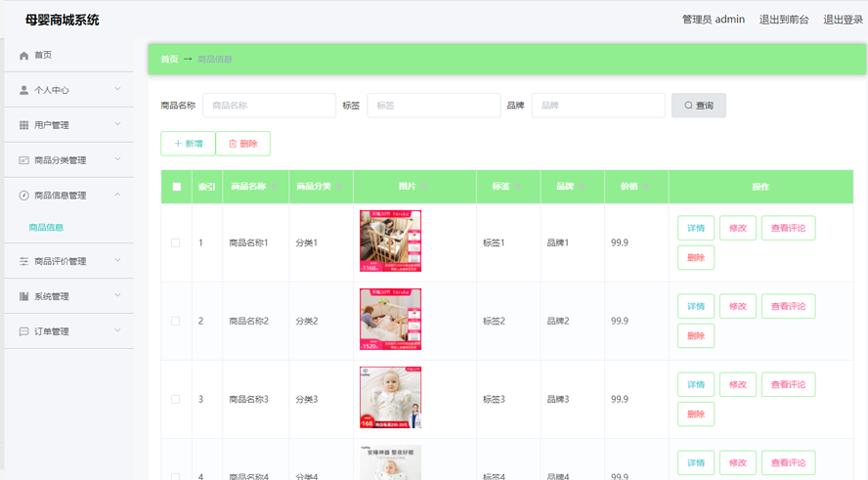Expand 商品评价管理 menu chevron

[x=117, y=260]
